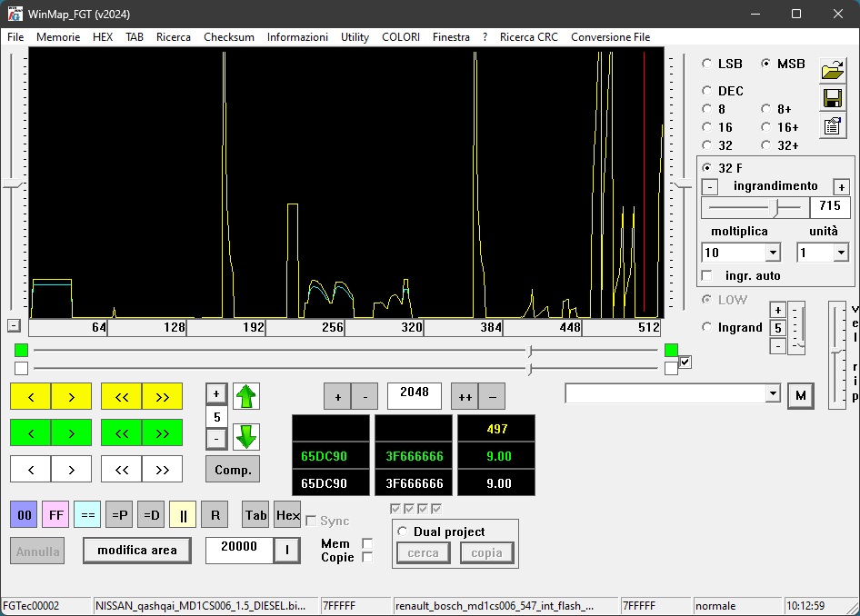Screen dimensions: 860x616
Task: Enable the ingr. auto checkbox
Action: [x=708, y=275]
